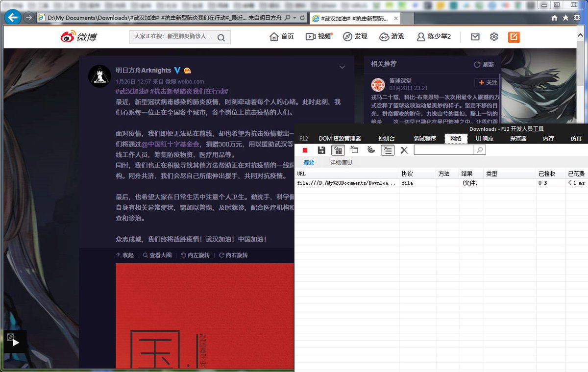
Task: Clear the network session with X icon
Action: point(404,150)
